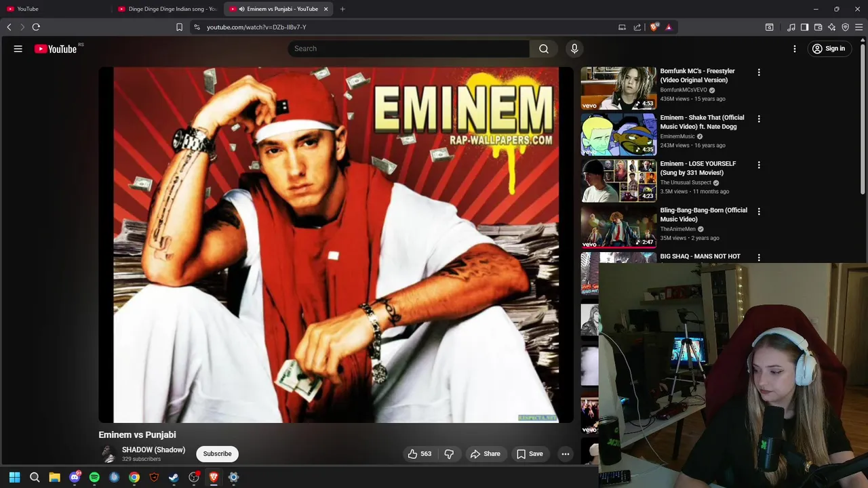Open Windows Start menu
The width and height of the screenshot is (868, 488).
14,477
